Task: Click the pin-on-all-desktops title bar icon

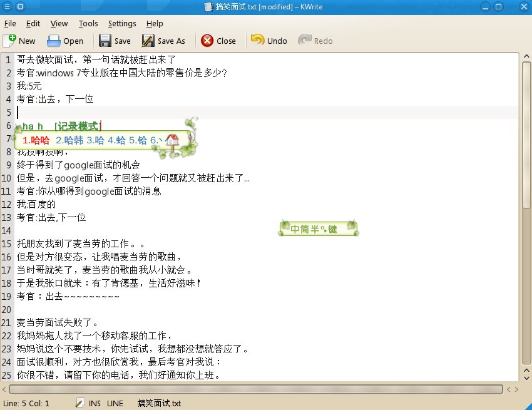Action: click(21, 6)
